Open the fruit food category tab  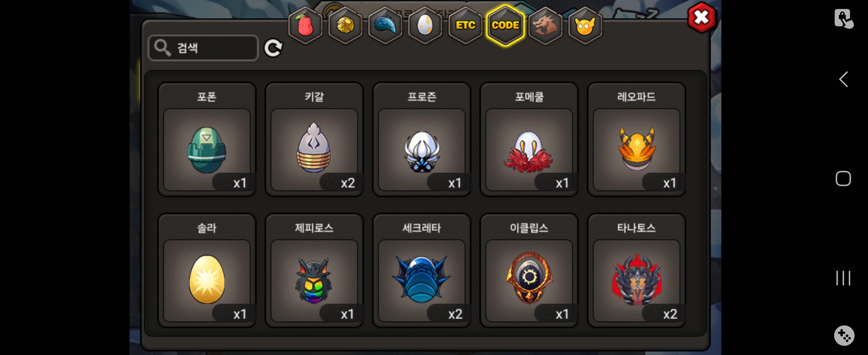click(305, 25)
